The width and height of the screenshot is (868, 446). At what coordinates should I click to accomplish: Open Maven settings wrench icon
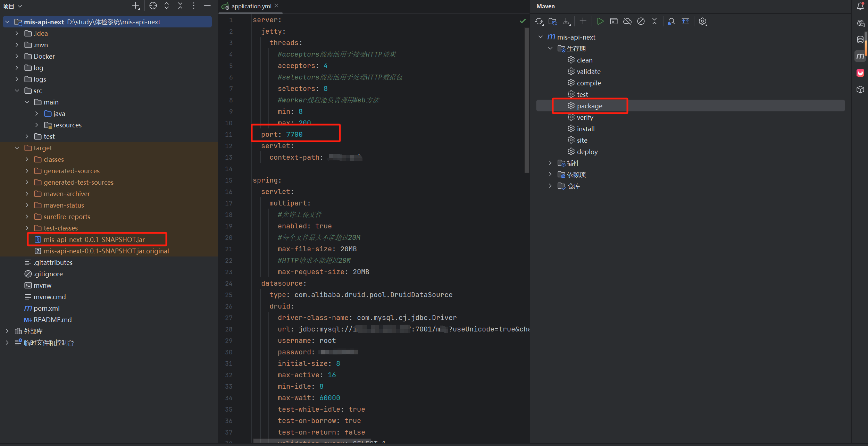[702, 22]
